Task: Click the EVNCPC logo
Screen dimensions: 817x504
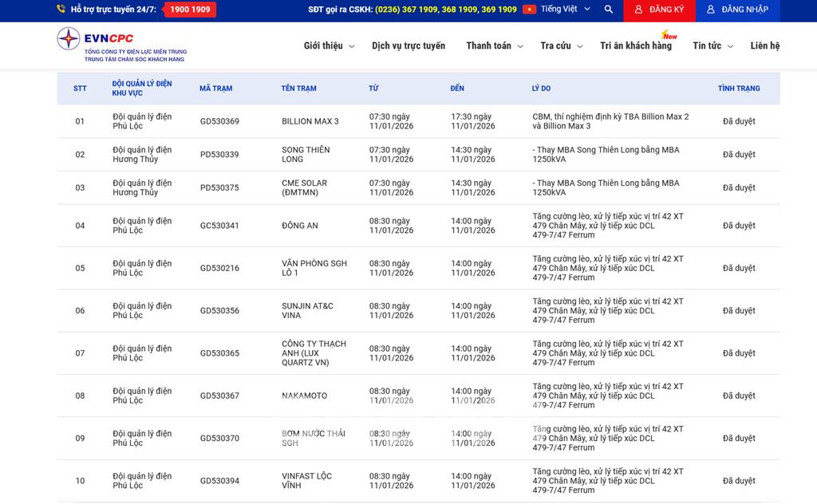Action: point(121,45)
